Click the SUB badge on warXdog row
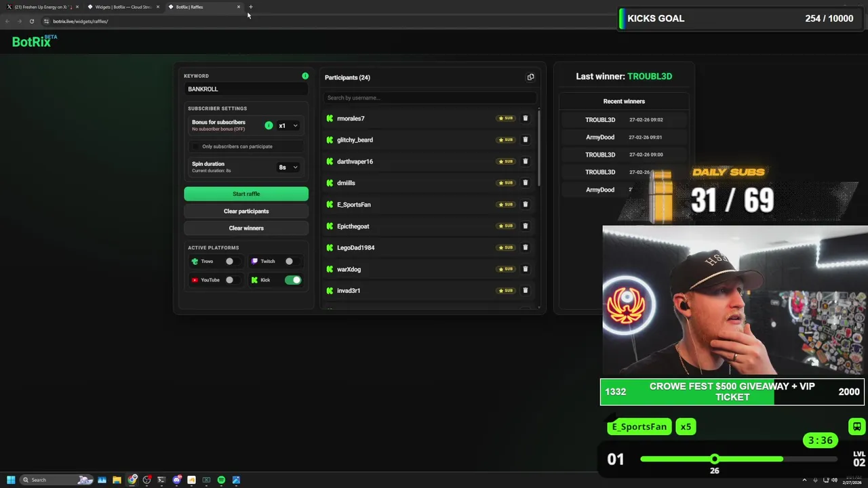Viewport: 868px width, 488px height. click(506, 269)
